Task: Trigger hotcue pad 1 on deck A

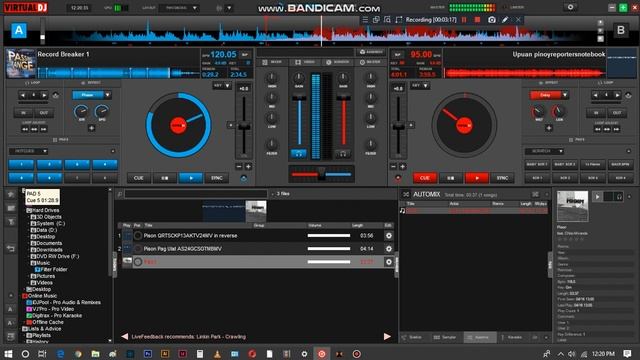Action: [22, 164]
